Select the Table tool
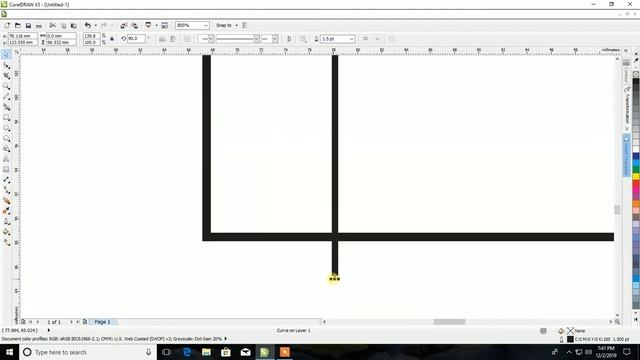 coord(6,169)
